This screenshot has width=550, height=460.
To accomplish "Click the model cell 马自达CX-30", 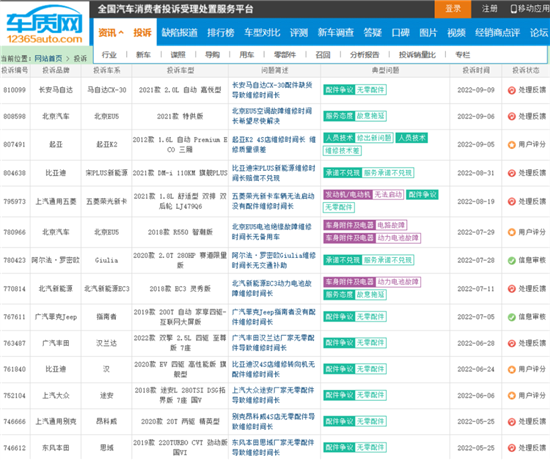I will pyautogui.click(x=107, y=90).
